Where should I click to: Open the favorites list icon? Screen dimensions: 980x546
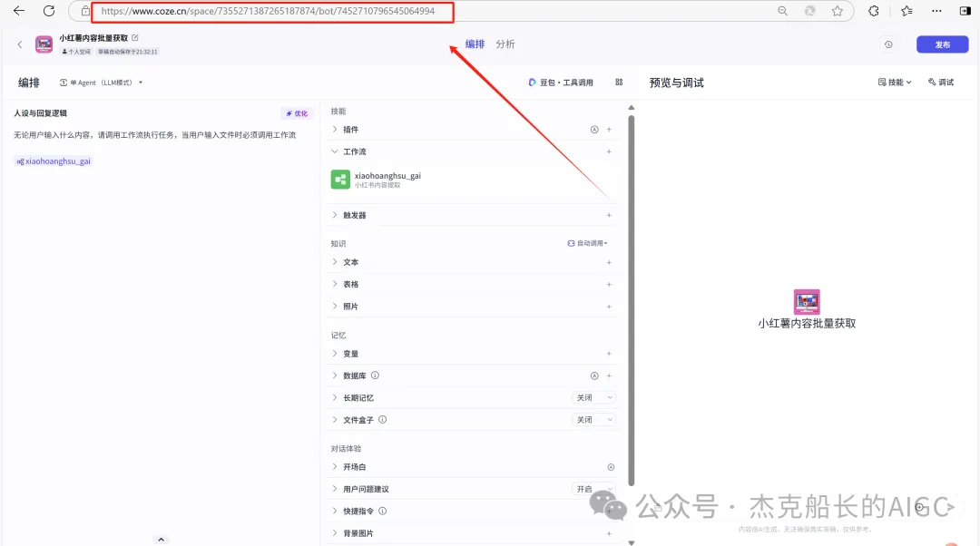(x=906, y=11)
